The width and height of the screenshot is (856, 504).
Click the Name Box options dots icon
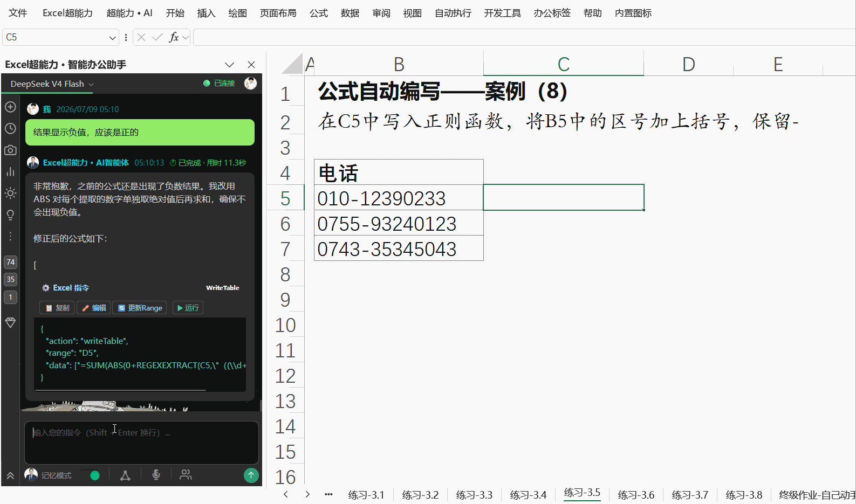point(126,37)
